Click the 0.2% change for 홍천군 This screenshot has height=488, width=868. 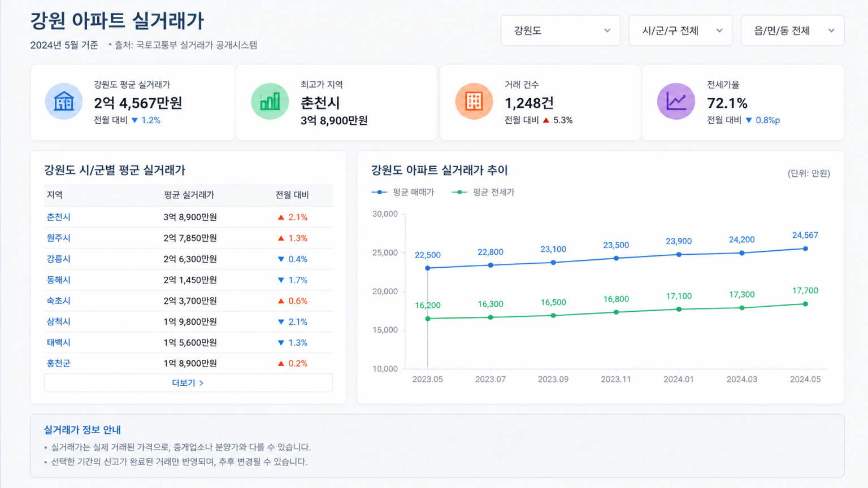(x=292, y=363)
